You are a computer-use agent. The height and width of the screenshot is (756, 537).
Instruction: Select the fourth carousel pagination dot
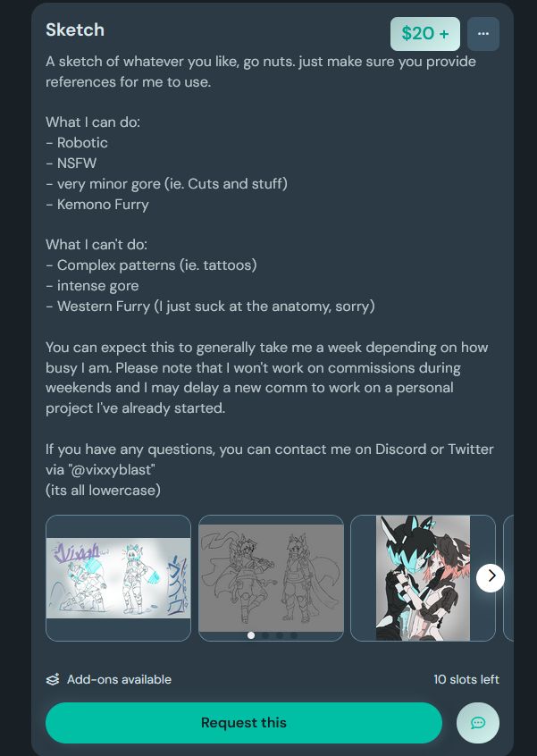coord(294,635)
